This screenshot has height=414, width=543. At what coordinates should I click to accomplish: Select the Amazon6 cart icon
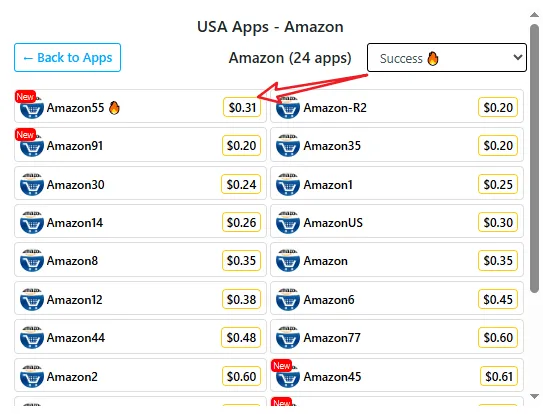point(288,299)
